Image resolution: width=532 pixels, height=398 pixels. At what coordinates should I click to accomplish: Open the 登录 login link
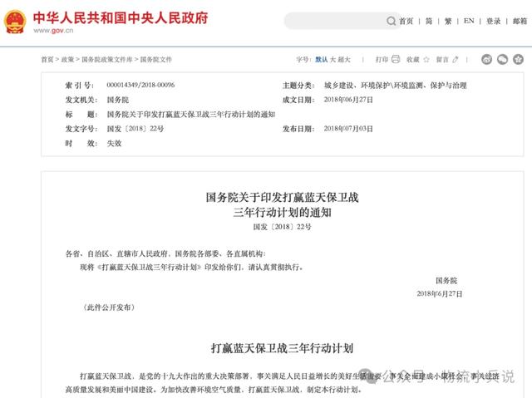pyautogui.click(x=493, y=21)
